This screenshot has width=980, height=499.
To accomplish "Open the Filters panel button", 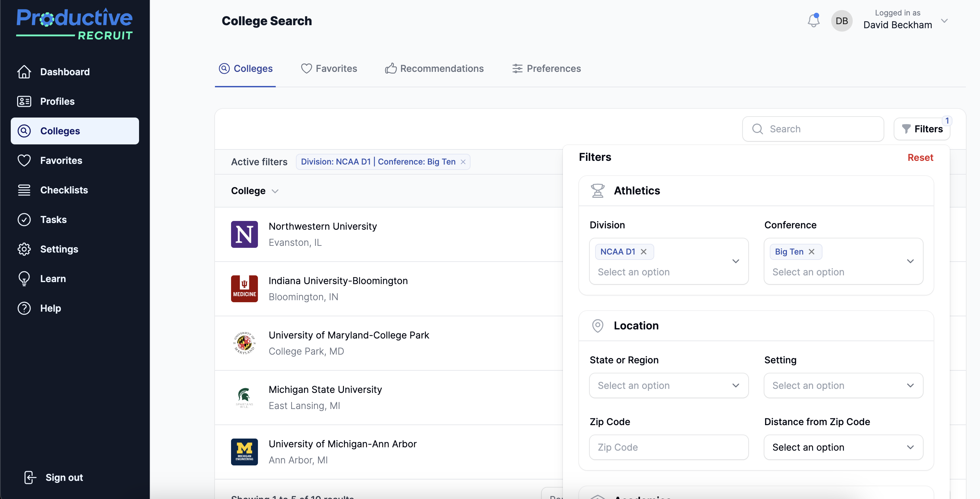I will pyautogui.click(x=922, y=129).
